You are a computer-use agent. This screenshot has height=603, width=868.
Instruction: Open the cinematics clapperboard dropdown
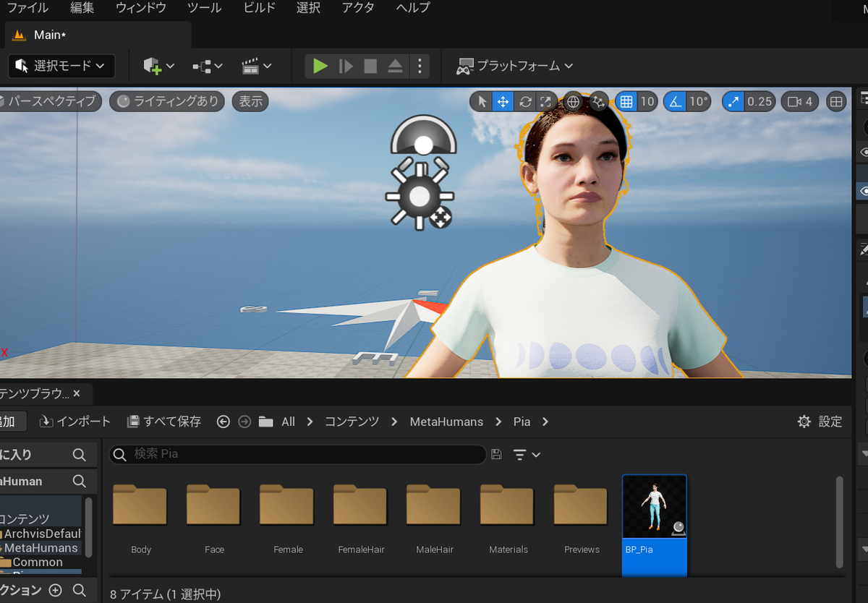(257, 66)
